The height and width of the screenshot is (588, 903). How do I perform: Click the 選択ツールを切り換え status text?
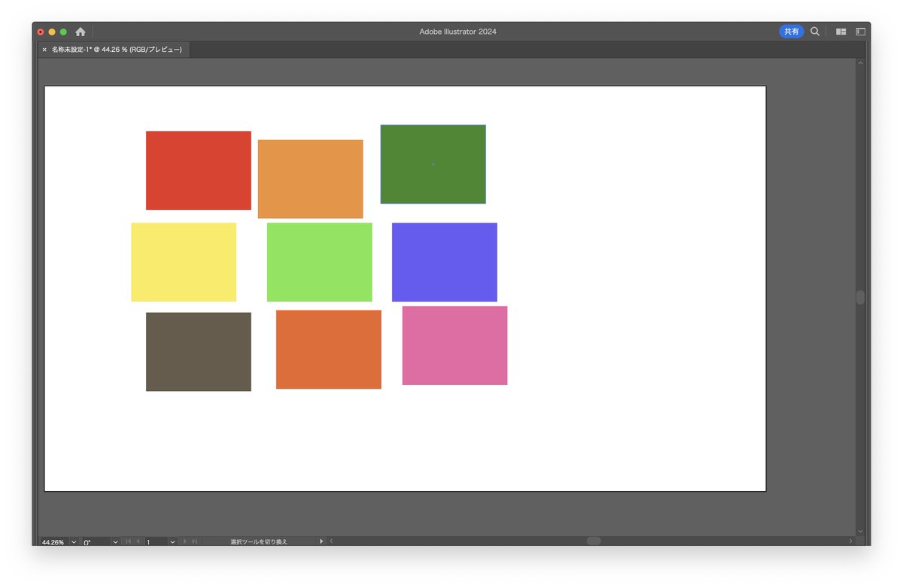259,541
